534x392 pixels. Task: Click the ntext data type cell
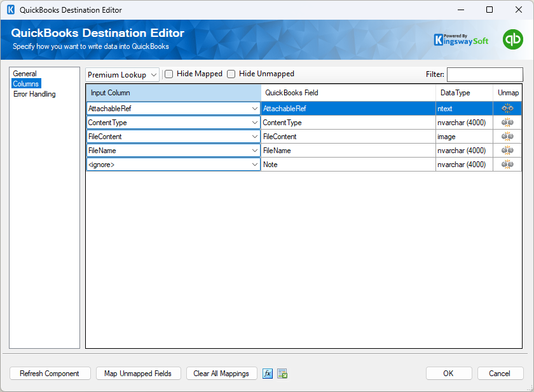tap(464, 109)
